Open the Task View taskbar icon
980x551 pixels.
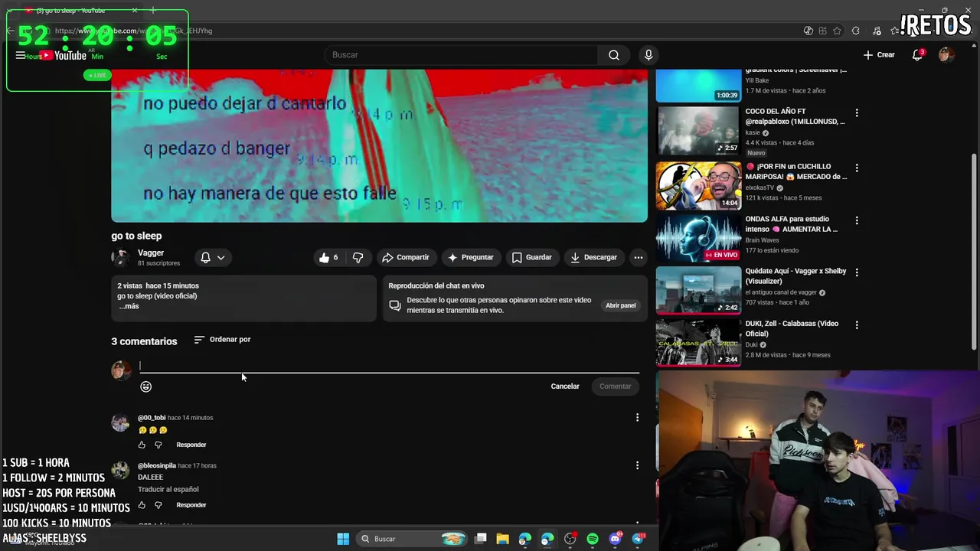(480, 539)
